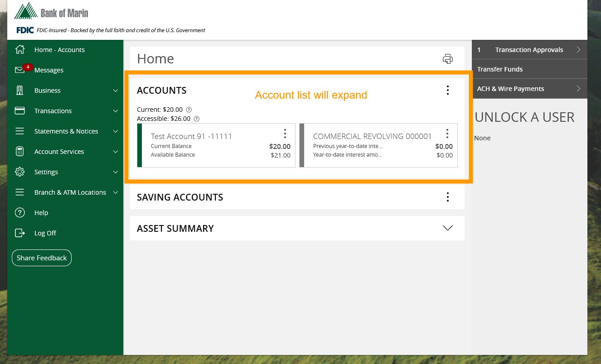Select the ACH & Wire Payments menu
601x364 pixels.
[510, 88]
